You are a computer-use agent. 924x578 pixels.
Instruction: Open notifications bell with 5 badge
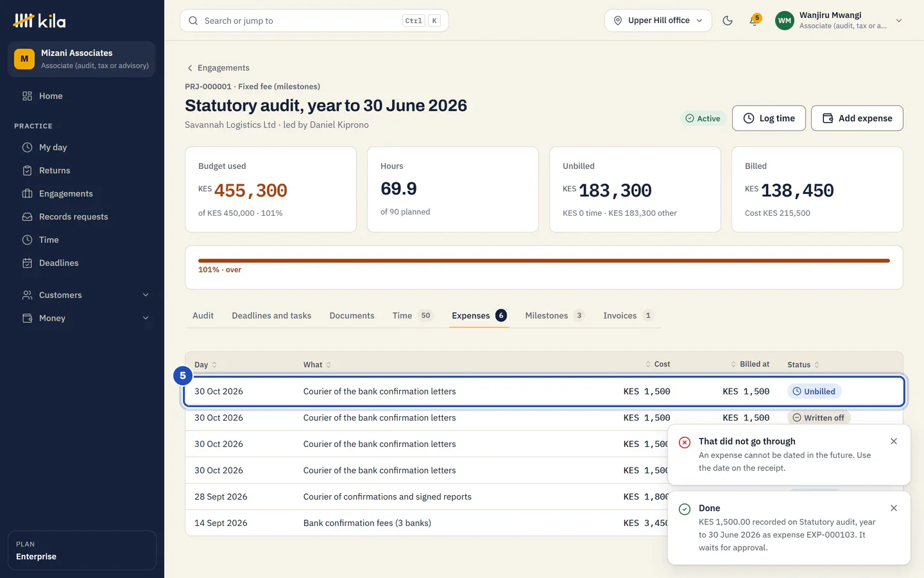(x=755, y=21)
